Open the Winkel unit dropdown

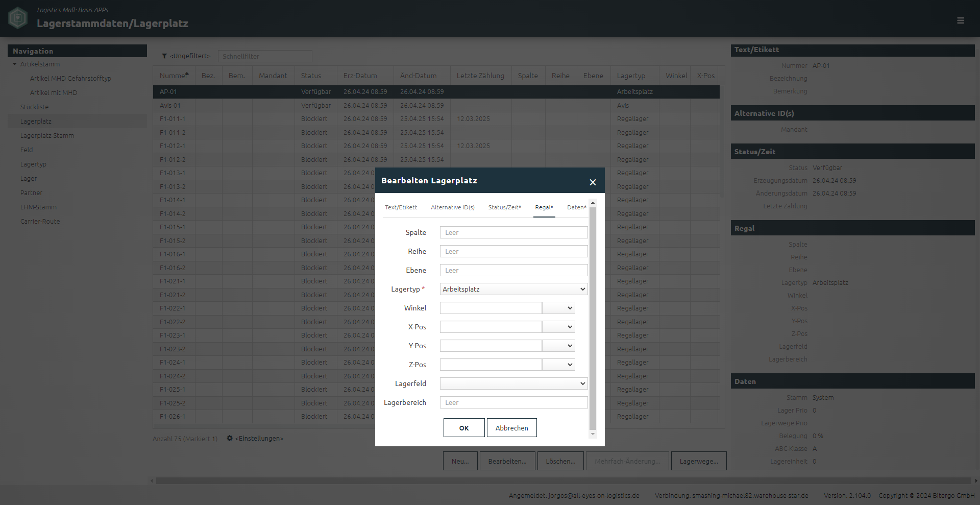pyautogui.click(x=558, y=308)
